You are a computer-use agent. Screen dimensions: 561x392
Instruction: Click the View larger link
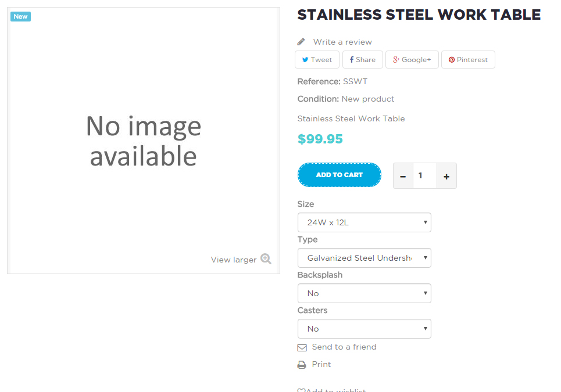coord(234,260)
